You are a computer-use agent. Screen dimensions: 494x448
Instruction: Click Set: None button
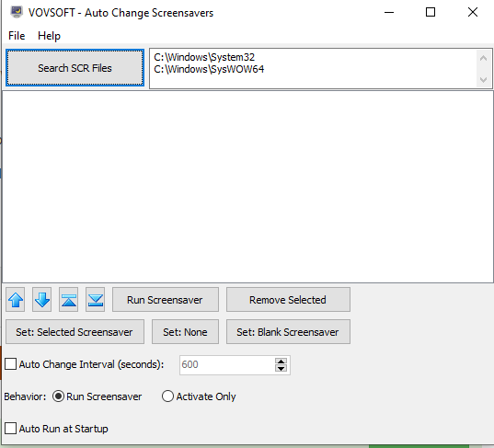coord(185,332)
